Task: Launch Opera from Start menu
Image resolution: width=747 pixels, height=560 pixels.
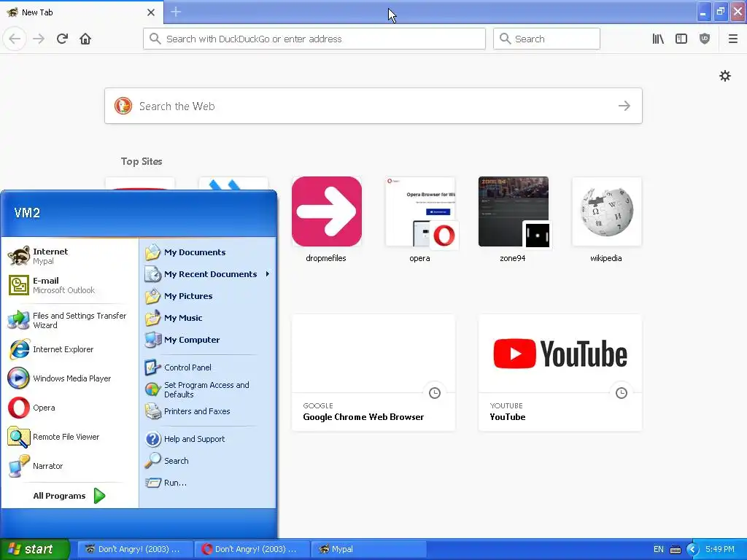Action: tap(69, 408)
